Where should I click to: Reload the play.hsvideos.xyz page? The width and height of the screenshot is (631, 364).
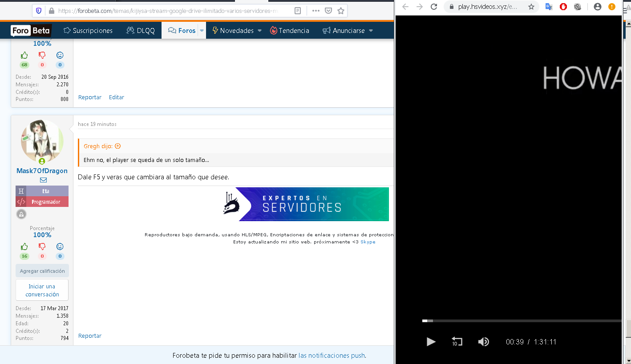434,7
